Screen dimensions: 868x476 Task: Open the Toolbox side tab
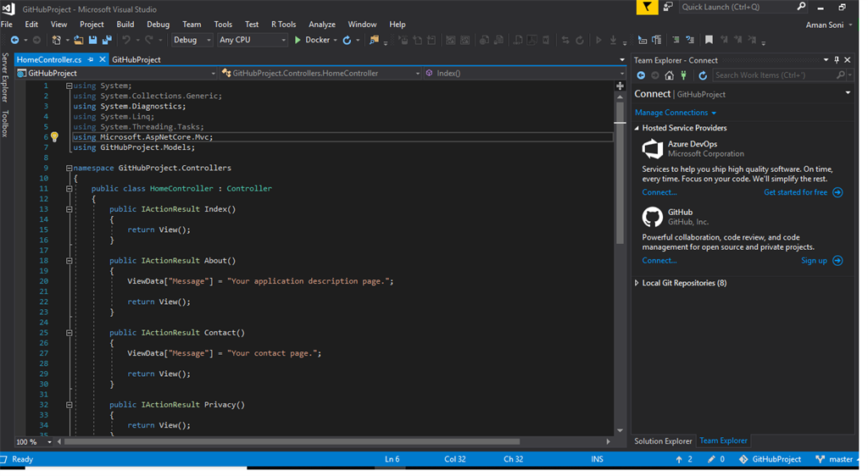(x=5, y=124)
